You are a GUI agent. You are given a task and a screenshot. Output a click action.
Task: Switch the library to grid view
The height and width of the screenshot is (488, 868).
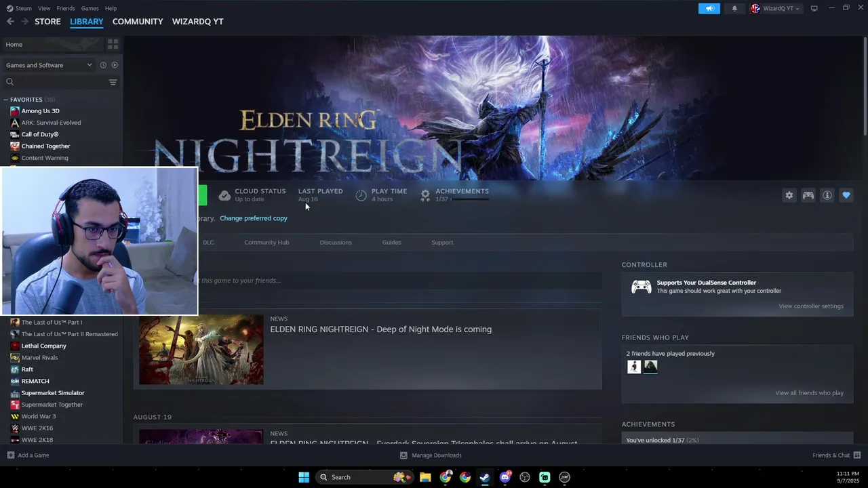(113, 44)
